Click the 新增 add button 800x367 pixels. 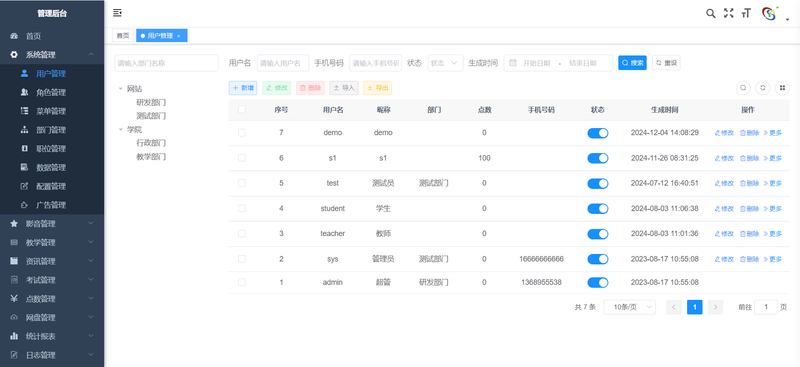tap(243, 88)
